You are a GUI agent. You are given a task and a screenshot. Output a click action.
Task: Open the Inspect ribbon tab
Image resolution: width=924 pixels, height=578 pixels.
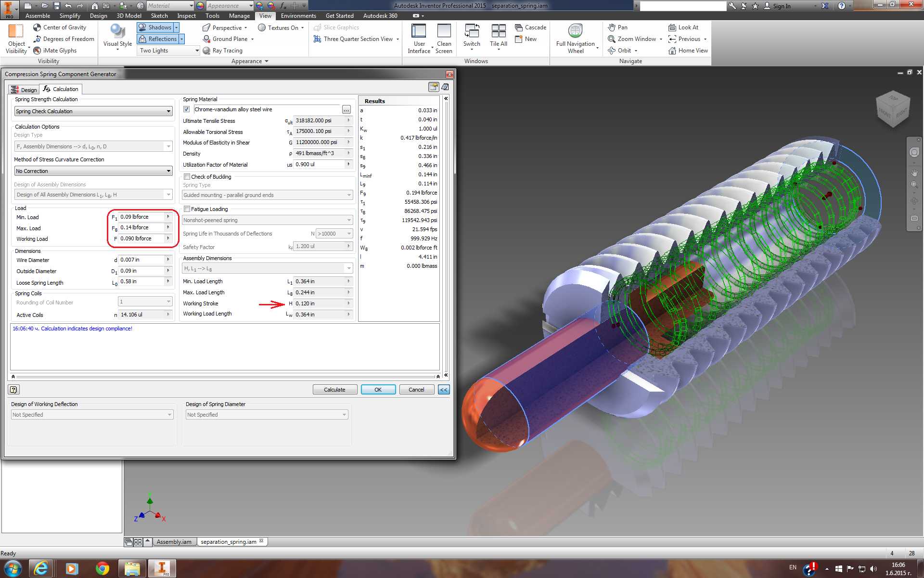(186, 16)
